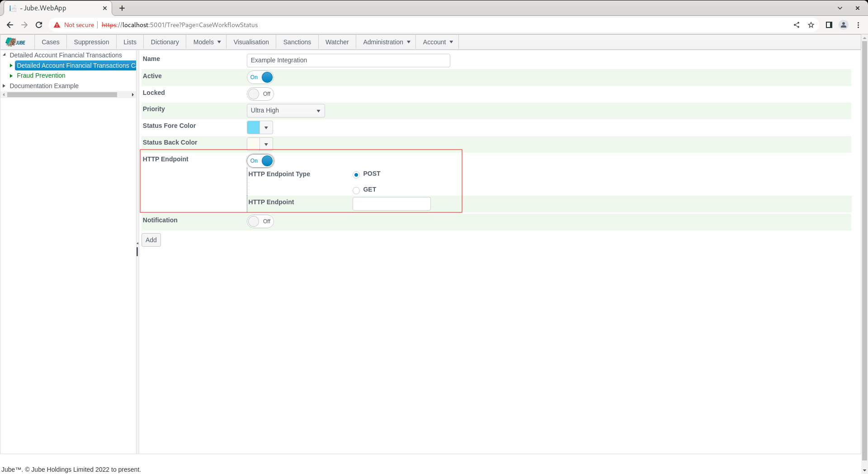Open the Chrome three-dot menu
This screenshot has width=868, height=474.
(x=858, y=25)
